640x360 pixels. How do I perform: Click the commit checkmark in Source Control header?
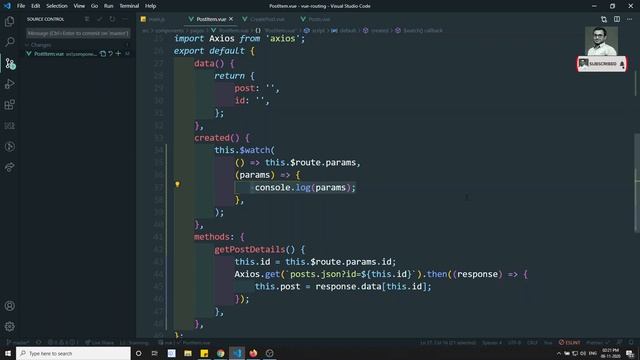pos(100,19)
